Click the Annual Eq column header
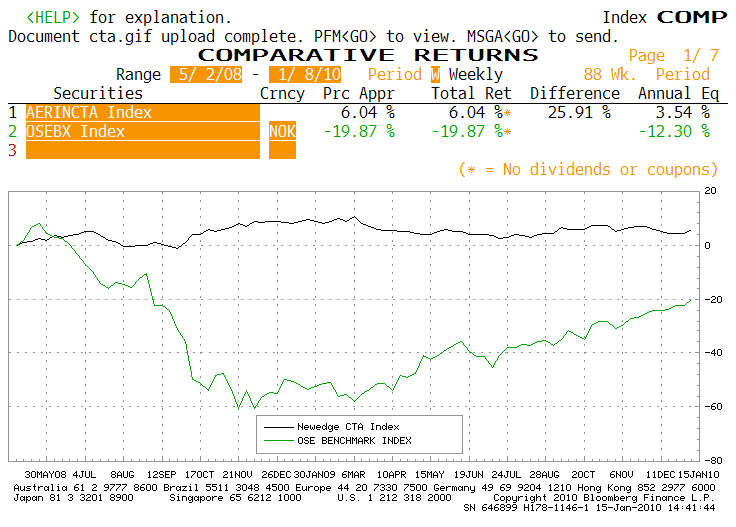The width and height of the screenshot is (736, 527). tap(678, 94)
